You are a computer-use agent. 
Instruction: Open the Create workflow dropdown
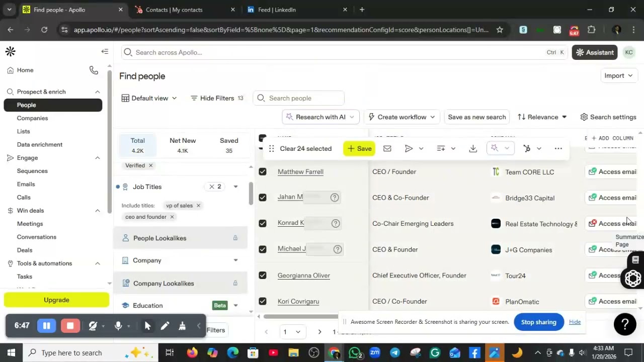click(x=401, y=117)
